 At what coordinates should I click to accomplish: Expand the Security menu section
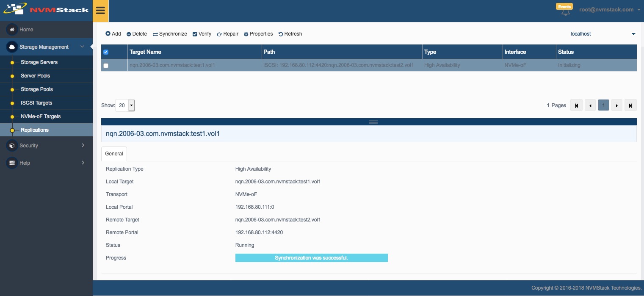click(83, 146)
